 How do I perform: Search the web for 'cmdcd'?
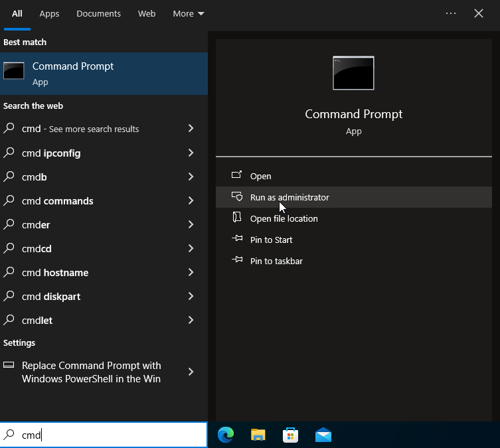[104, 248]
